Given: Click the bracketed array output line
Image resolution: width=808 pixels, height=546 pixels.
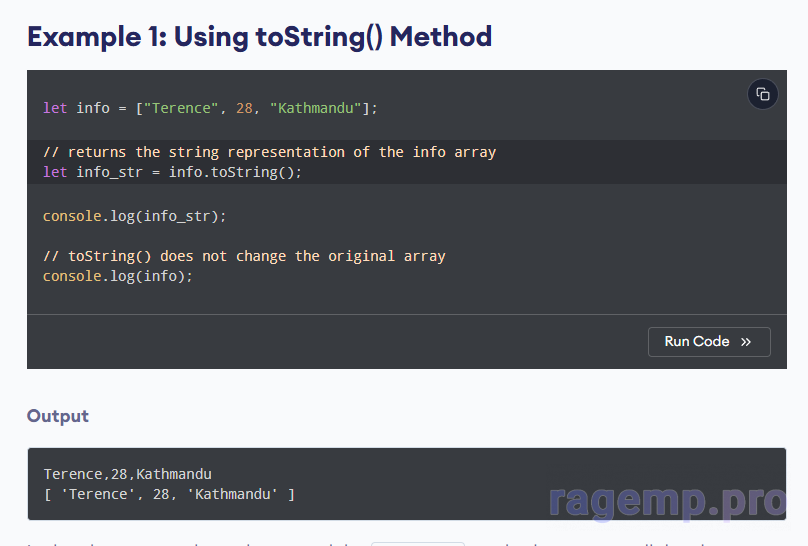Looking at the screenshot, I should [x=169, y=494].
